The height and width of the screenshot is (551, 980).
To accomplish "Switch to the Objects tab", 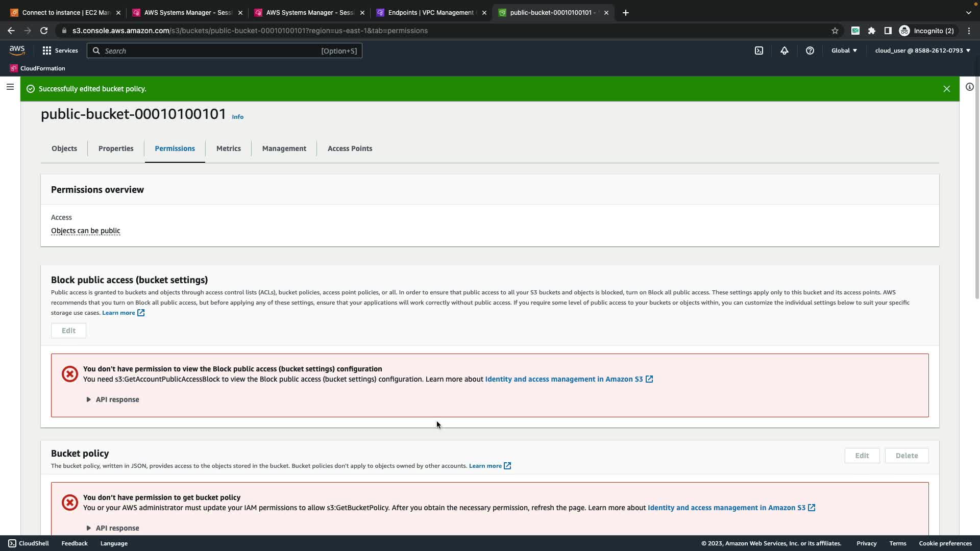I will tap(64, 148).
